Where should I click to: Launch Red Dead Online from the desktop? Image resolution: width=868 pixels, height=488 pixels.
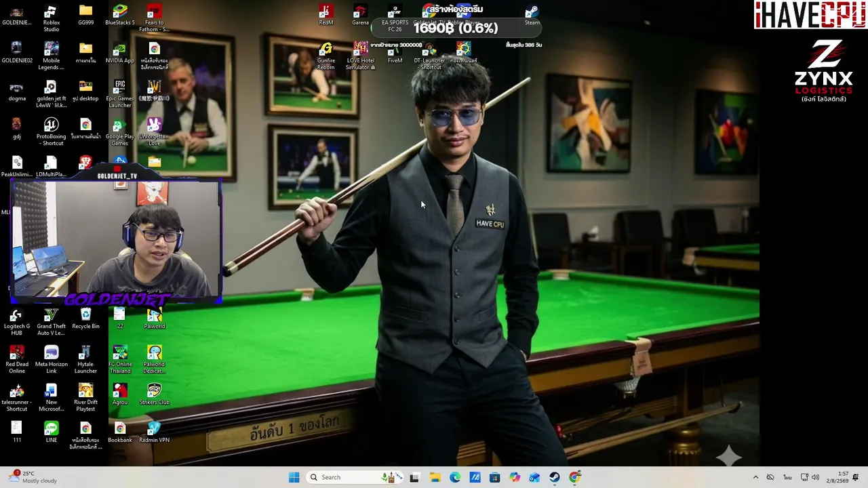[x=17, y=360]
